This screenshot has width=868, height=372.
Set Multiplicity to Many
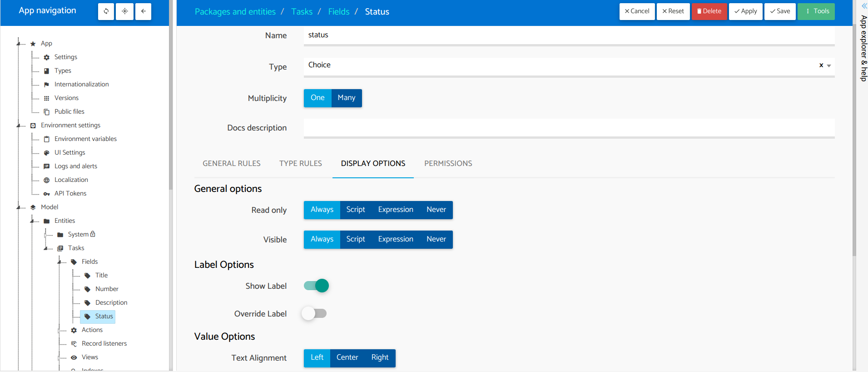347,98
